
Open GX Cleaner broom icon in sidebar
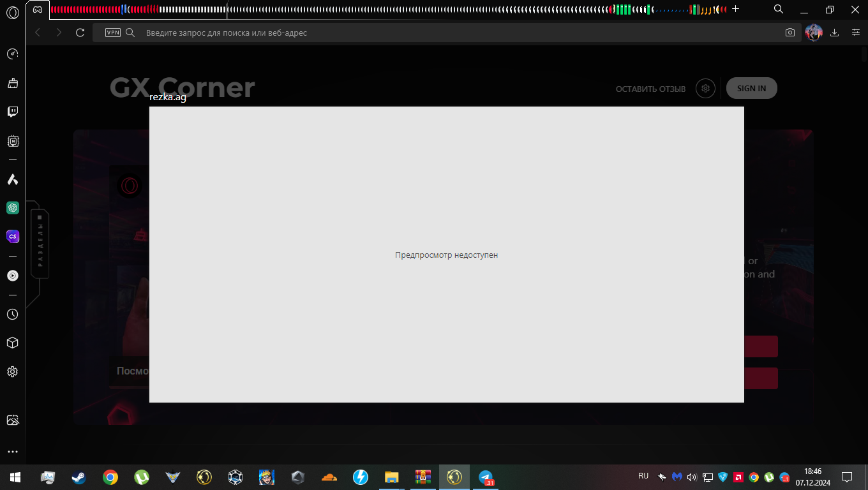click(12, 83)
